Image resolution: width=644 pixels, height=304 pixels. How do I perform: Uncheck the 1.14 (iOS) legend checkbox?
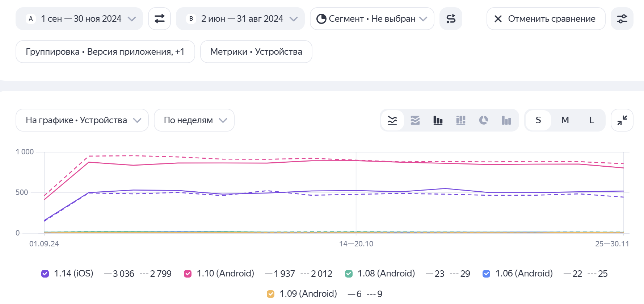tap(45, 274)
